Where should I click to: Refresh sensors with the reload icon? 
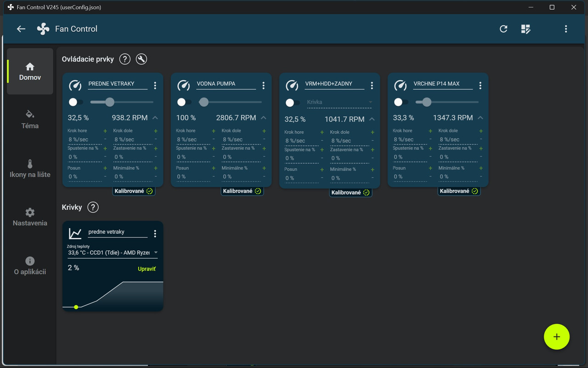tap(503, 29)
